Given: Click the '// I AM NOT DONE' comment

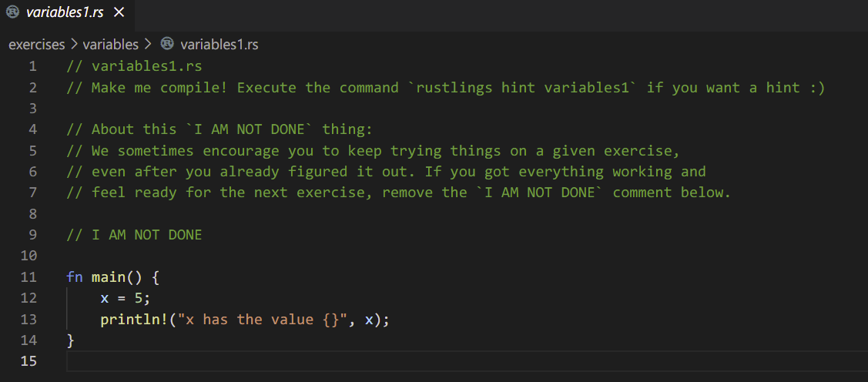Looking at the screenshot, I should [x=134, y=235].
